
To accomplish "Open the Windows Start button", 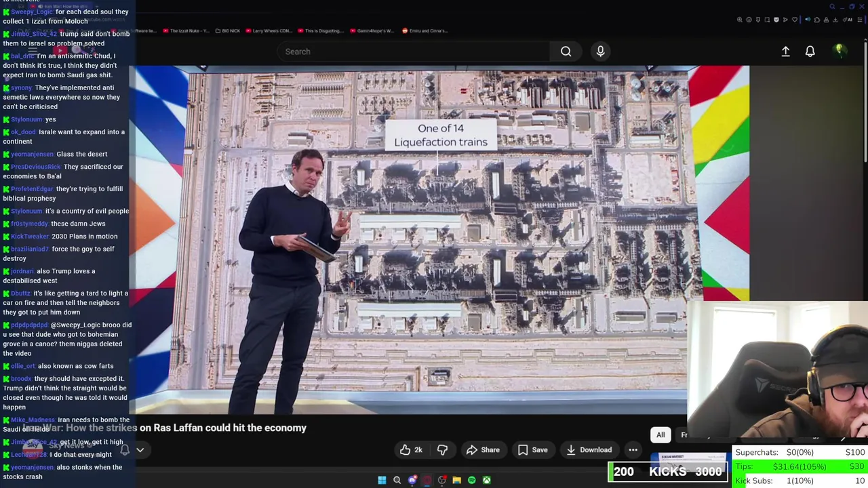I will pyautogui.click(x=382, y=480).
